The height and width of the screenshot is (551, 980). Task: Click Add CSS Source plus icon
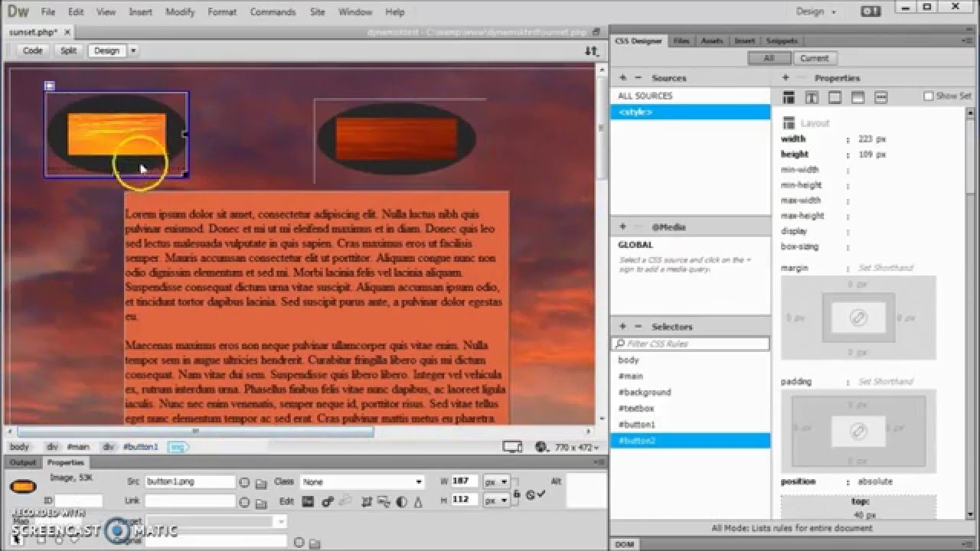(x=622, y=77)
